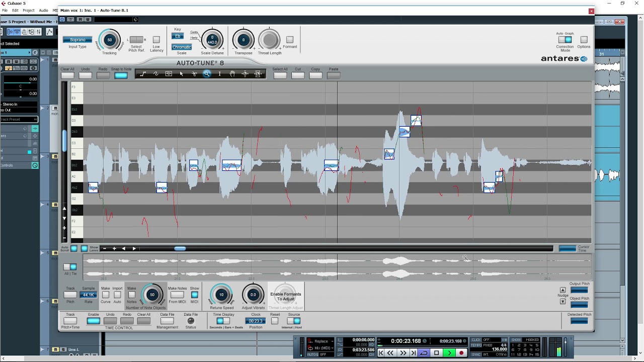Image resolution: width=644 pixels, height=362 pixels.
Task: Click the red Record button
Action: pos(461,353)
